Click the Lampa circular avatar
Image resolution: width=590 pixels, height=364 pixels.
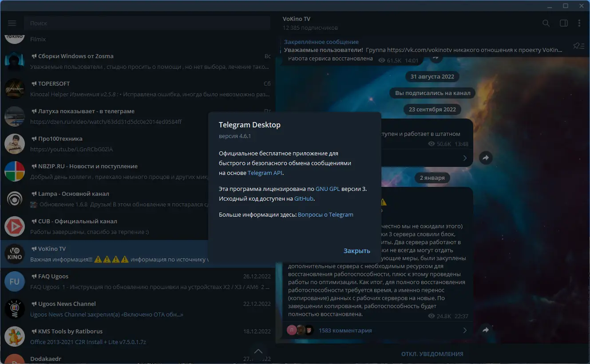15,199
